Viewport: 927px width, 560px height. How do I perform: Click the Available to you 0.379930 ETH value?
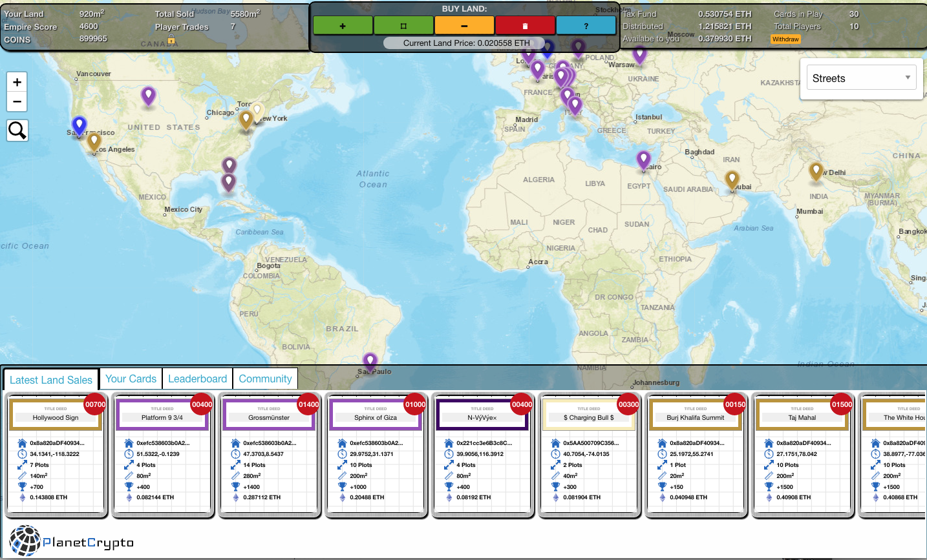(x=725, y=39)
